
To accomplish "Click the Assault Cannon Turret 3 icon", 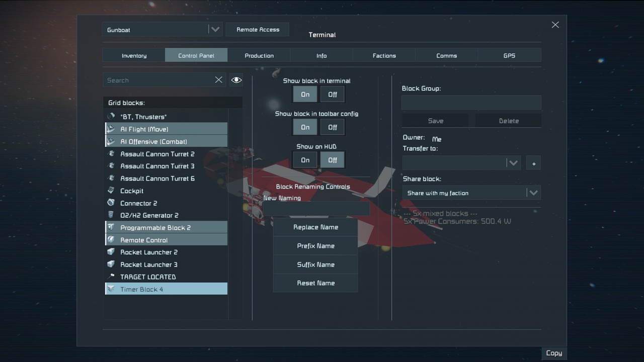I will tap(111, 166).
